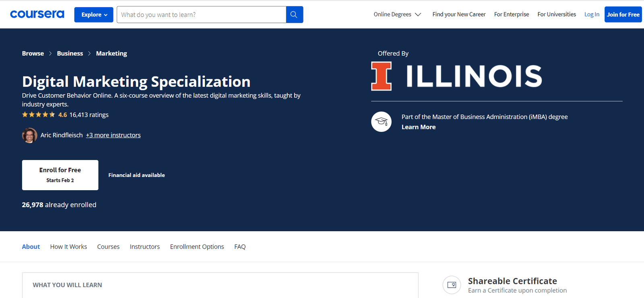The image size is (644, 298).
Task: Switch to the How It Works tab
Action: tap(68, 247)
